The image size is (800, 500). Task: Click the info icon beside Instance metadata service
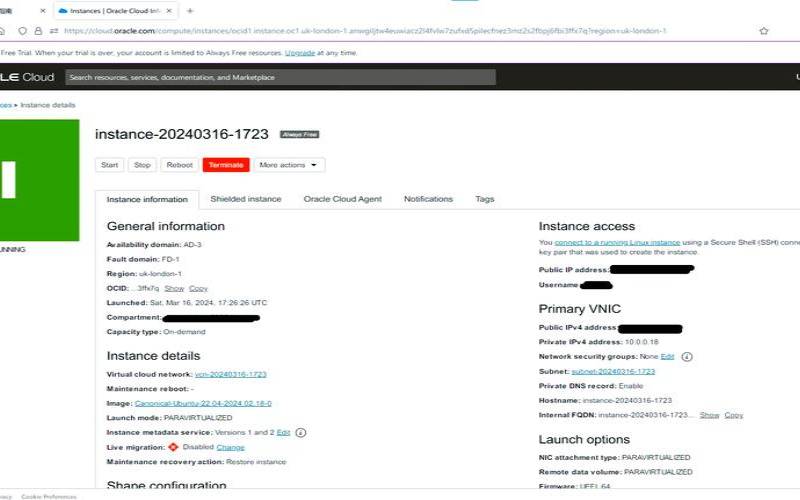(301, 432)
